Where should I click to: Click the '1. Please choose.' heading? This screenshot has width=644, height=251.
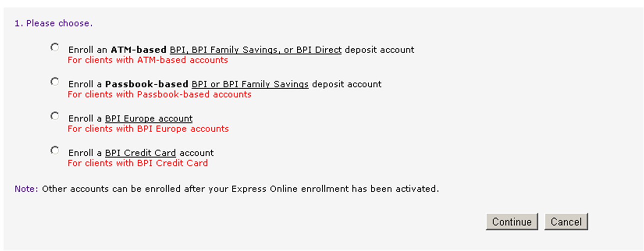[x=53, y=23]
